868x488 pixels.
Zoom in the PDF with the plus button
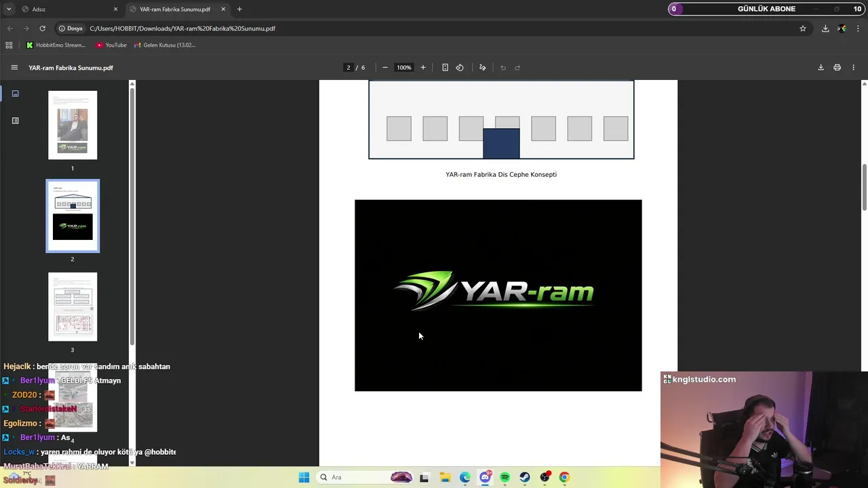click(422, 67)
